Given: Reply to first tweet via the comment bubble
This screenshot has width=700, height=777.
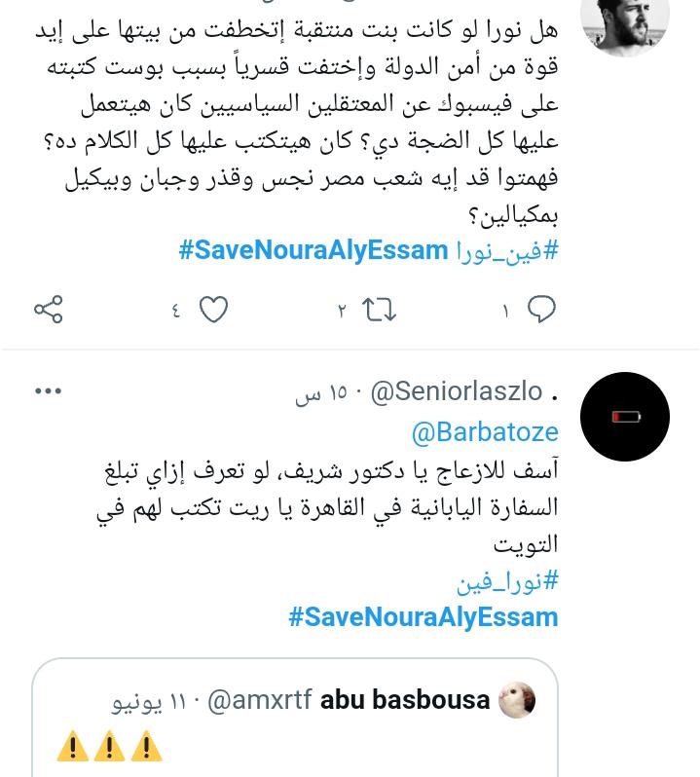Looking at the screenshot, I should pyautogui.click(x=541, y=310).
